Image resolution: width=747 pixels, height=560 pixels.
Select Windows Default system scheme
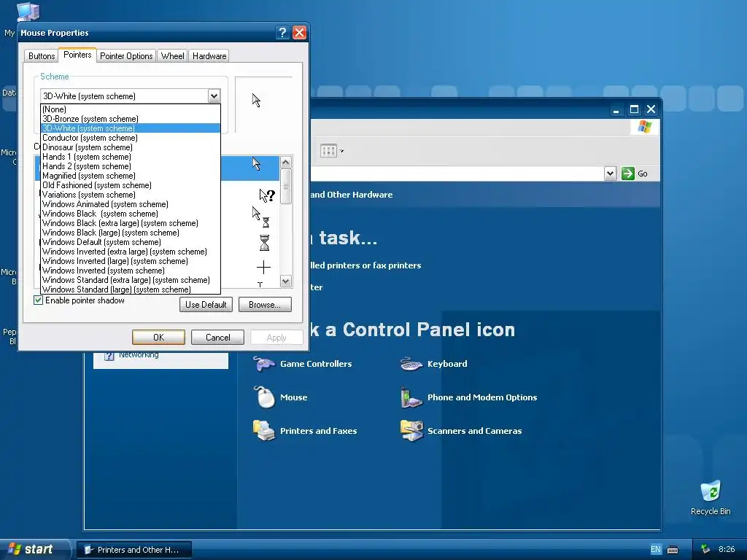[131, 242]
